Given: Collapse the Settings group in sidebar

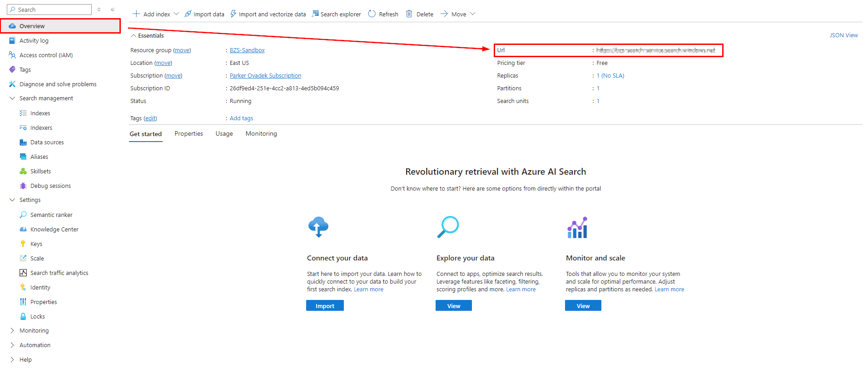Looking at the screenshot, I should (x=12, y=200).
